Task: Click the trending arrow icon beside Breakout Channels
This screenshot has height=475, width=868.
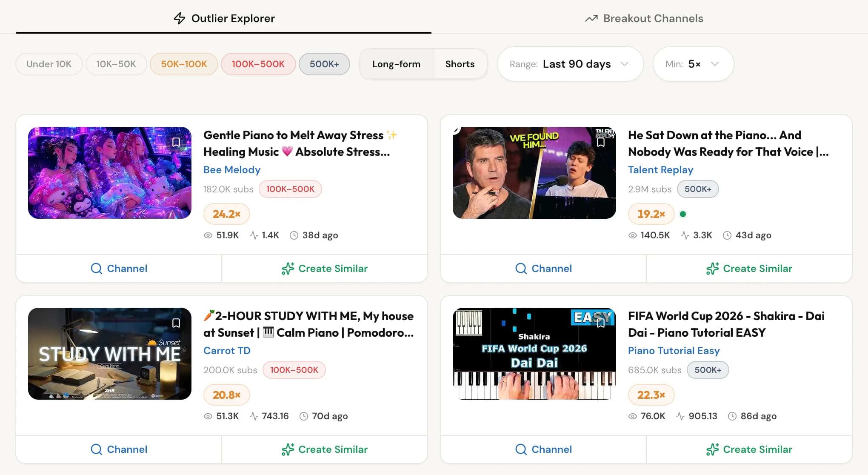Action: 591,18
